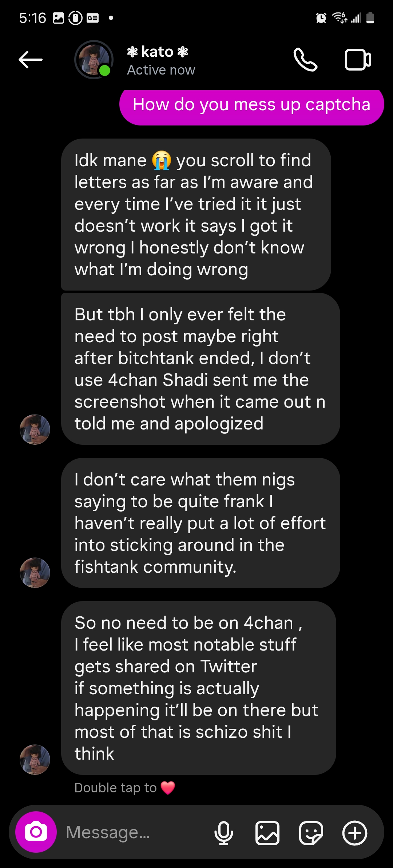Start a voice call with kato
The image size is (393, 868).
pos(305,60)
